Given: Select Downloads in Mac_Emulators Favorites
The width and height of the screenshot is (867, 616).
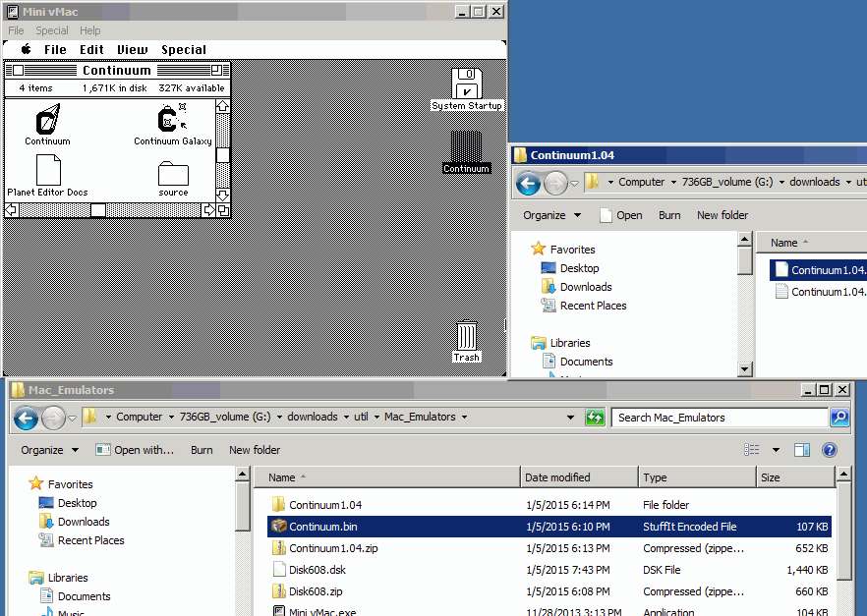Looking at the screenshot, I should [x=84, y=522].
